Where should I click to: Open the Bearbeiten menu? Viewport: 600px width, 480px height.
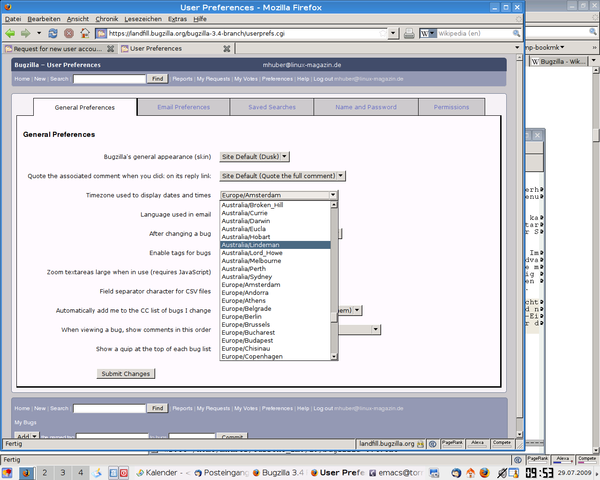pos(44,19)
